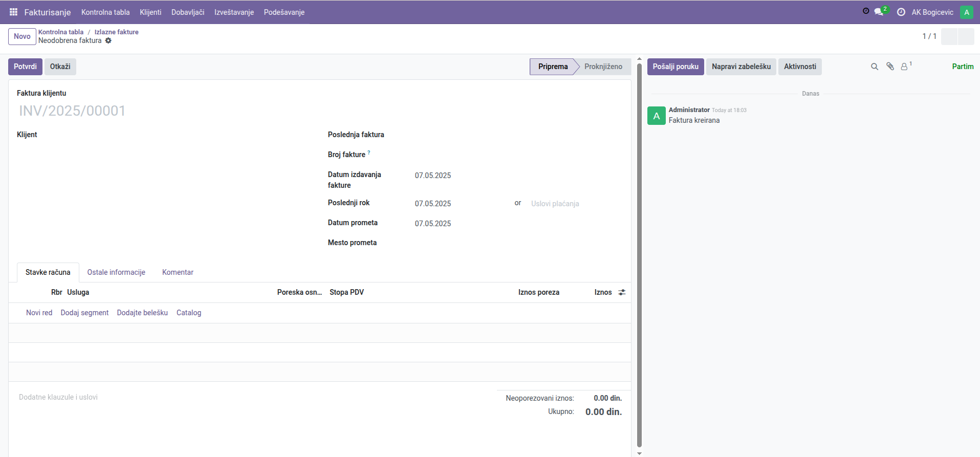Viewport: 980px width, 457px height.
Task: Click the search magnifier icon in chatter
Action: tap(875, 67)
